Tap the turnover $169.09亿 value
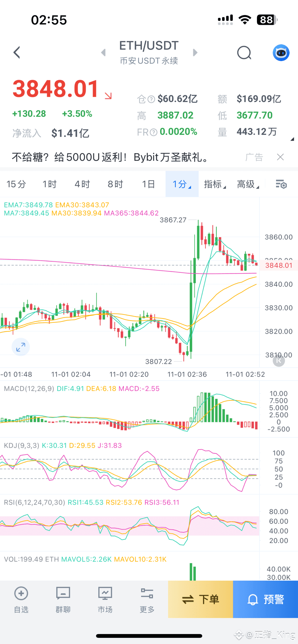The width and height of the screenshot is (298, 644). point(259,99)
